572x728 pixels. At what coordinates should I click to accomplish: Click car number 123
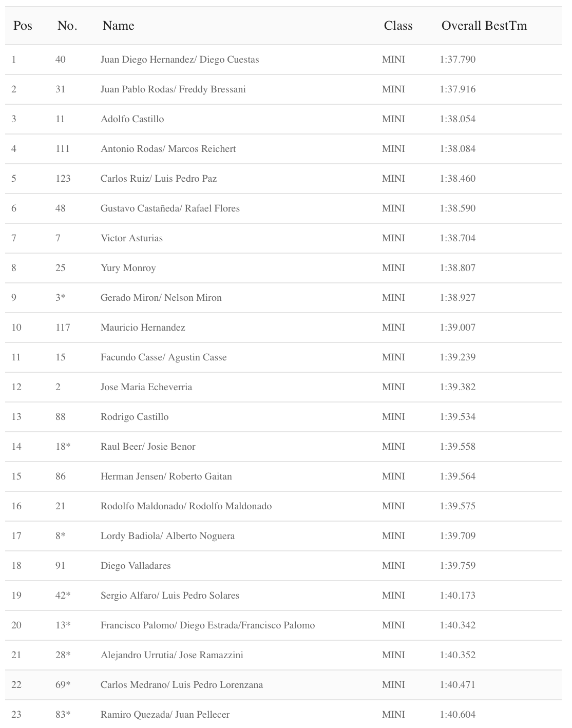pyautogui.click(x=63, y=179)
